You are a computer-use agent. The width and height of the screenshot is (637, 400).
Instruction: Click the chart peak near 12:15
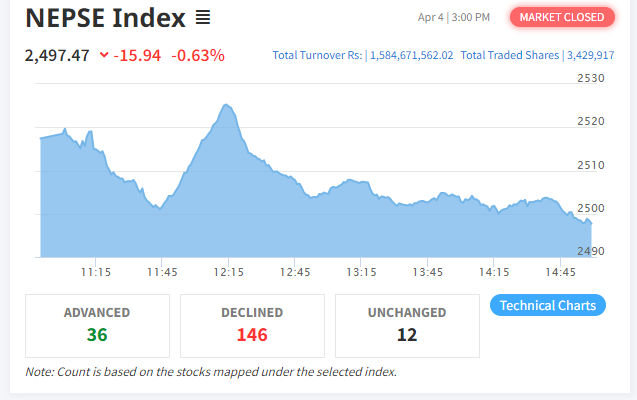(226, 105)
